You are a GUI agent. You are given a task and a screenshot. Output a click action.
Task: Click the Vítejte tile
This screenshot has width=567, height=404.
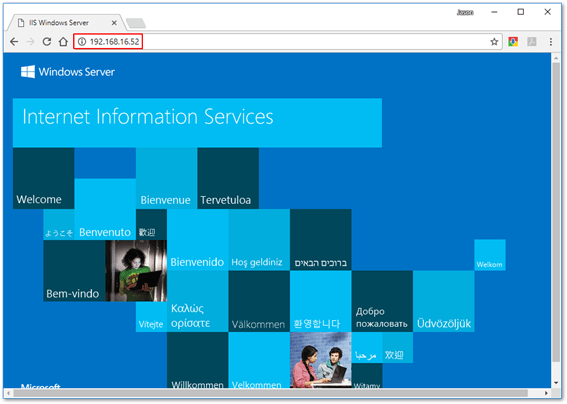coord(151,317)
